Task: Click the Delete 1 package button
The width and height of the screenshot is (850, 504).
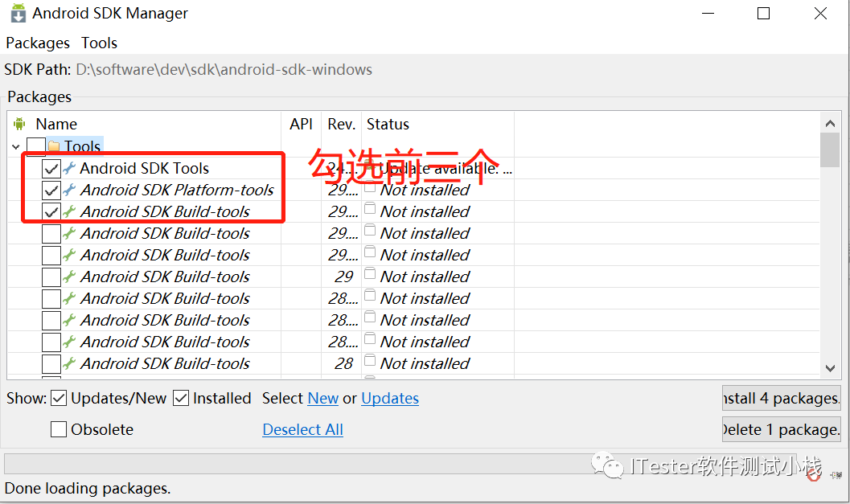Action: click(x=781, y=430)
